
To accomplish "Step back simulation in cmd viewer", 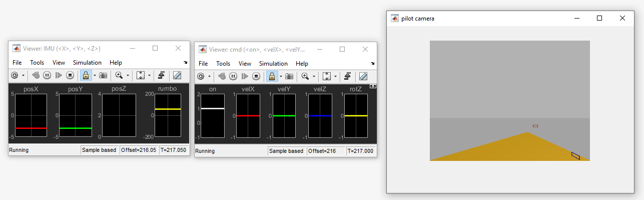I will [222, 76].
